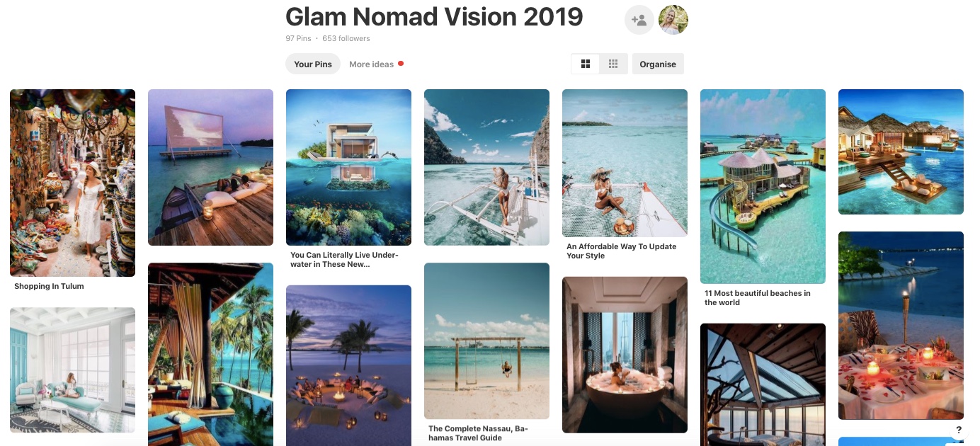The image size is (980, 446).
Task: Open the candlelit beach dinner pin
Action: point(901,326)
